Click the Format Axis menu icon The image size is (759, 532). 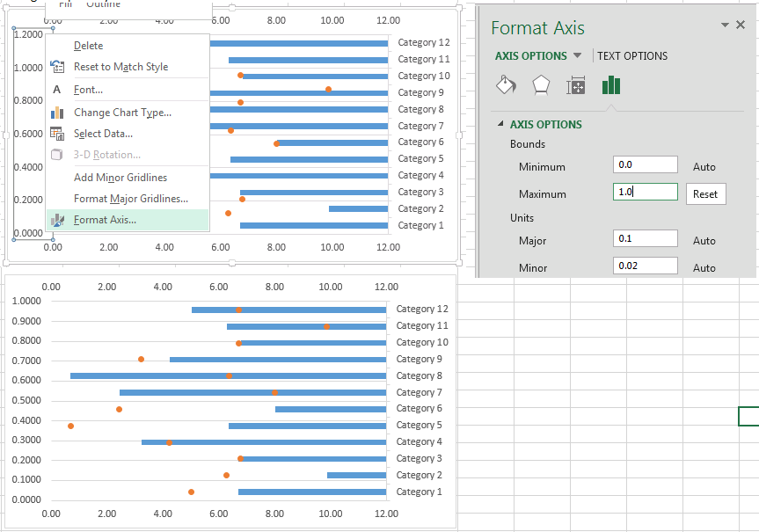pos(57,220)
